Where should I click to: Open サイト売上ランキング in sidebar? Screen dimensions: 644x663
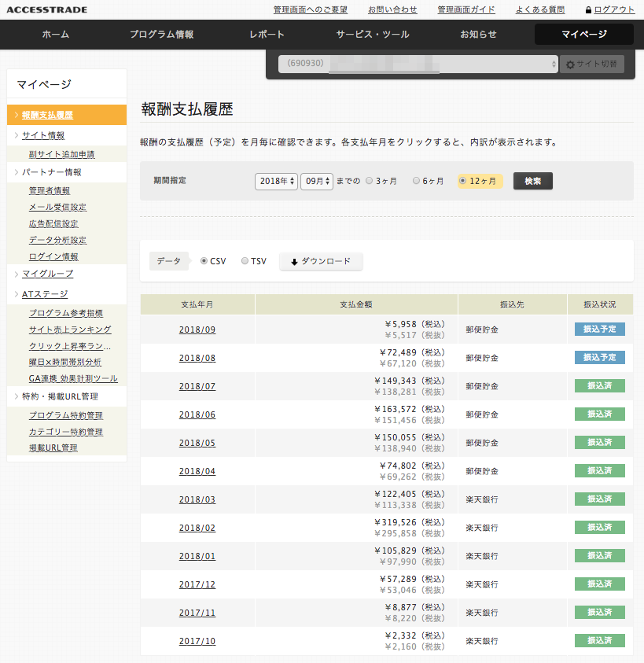coord(70,330)
